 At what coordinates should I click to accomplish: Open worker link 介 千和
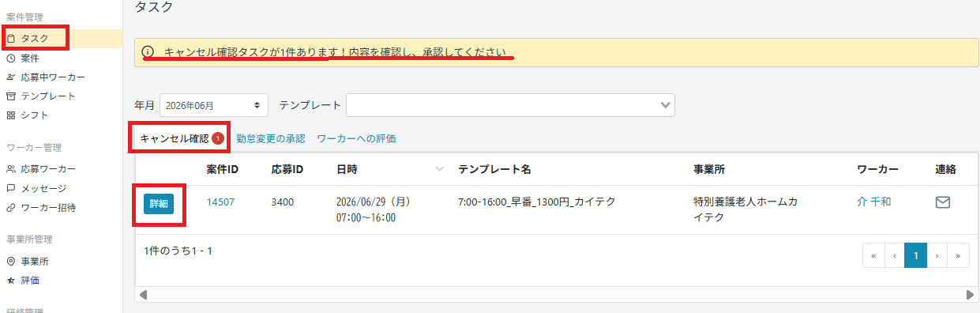click(x=873, y=202)
